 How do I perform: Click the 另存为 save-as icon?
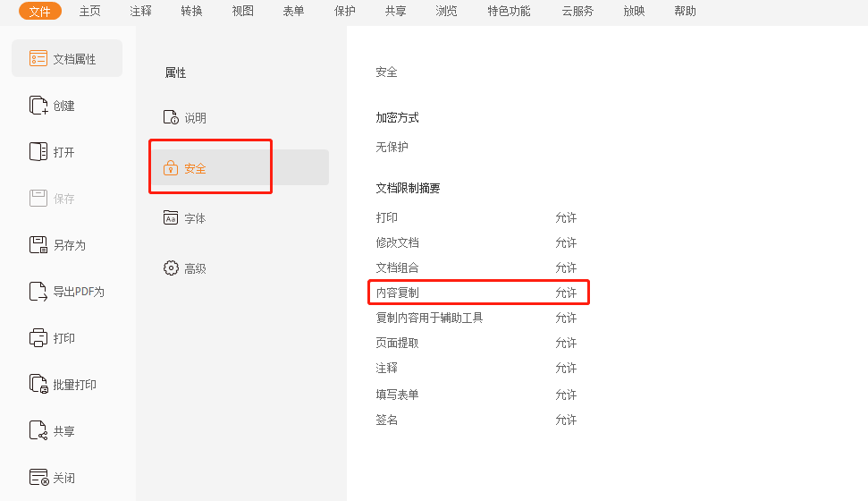point(38,245)
